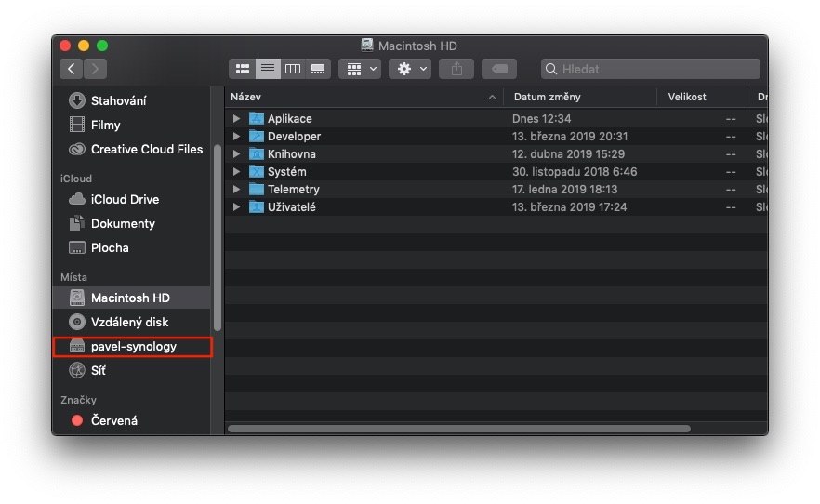
Task: Open the gear Action dropdown menu
Action: (x=410, y=69)
